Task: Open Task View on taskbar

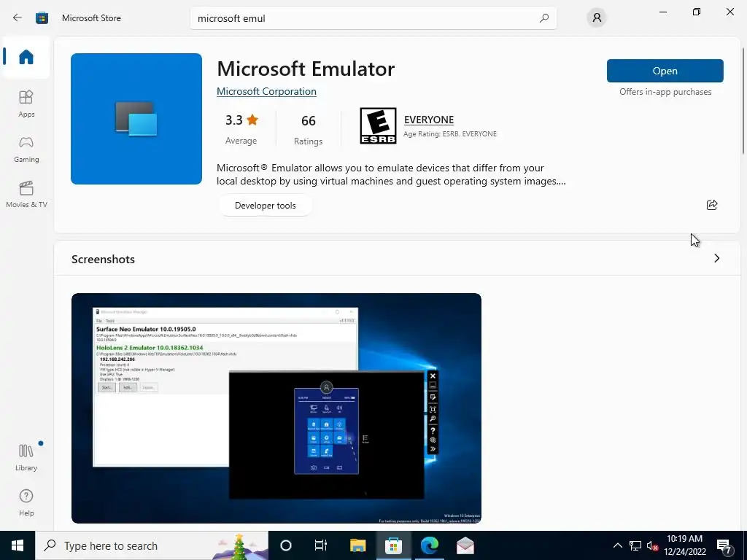Action: click(321, 545)
